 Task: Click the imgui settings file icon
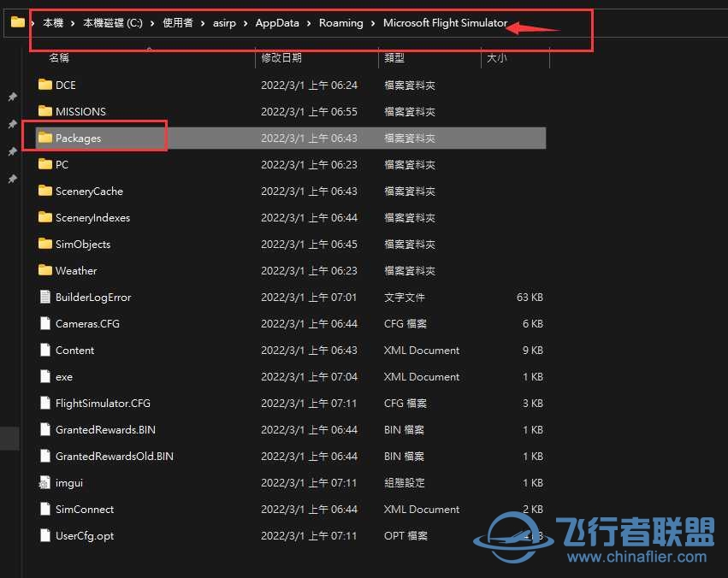[44, 482]
